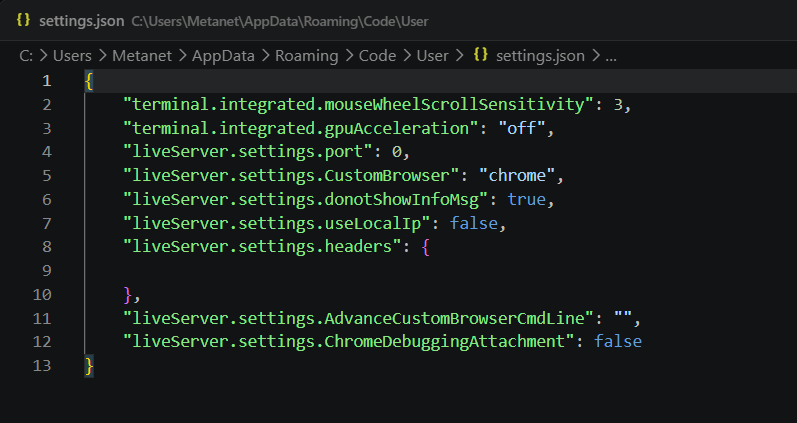Viewport: 797px width, 423px height.
Task: Open the settings.json breadcrumb segment
Action: coord(540,55)
